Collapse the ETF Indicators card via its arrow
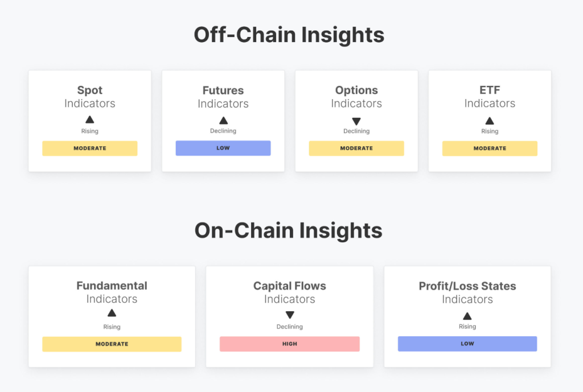 tap(490, 119)
